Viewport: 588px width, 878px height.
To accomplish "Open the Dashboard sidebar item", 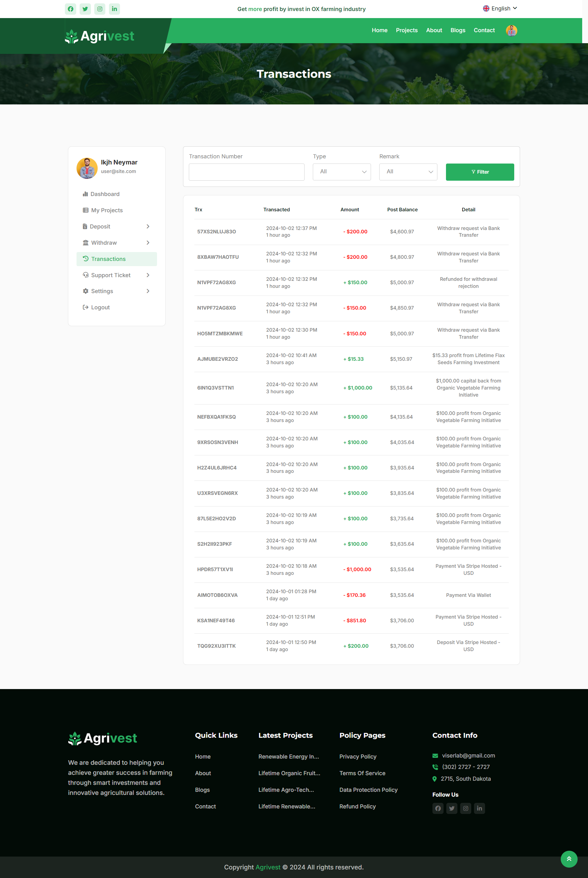I will (105, 194).
